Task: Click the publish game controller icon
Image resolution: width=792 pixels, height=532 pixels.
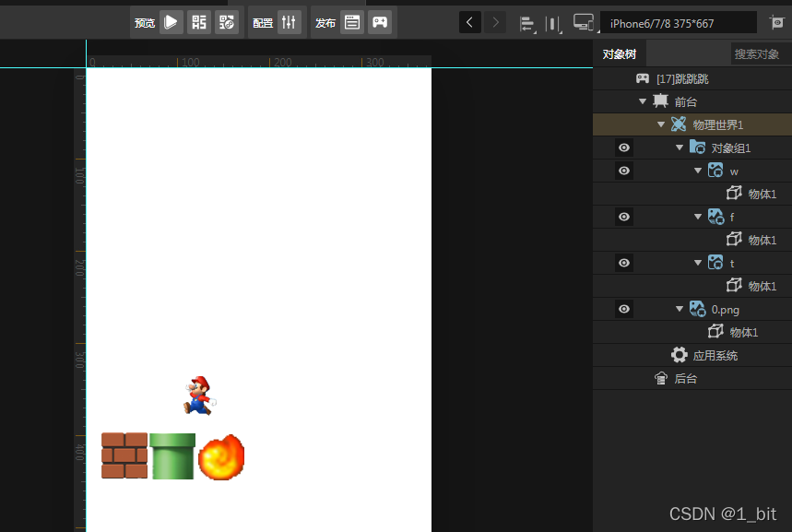Action: pos(380,22)
